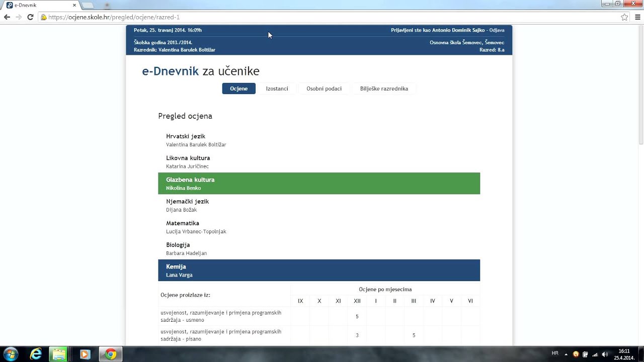Open the Windows Start menu
This screenshot has width=644, height=362.
click(10, 354)
